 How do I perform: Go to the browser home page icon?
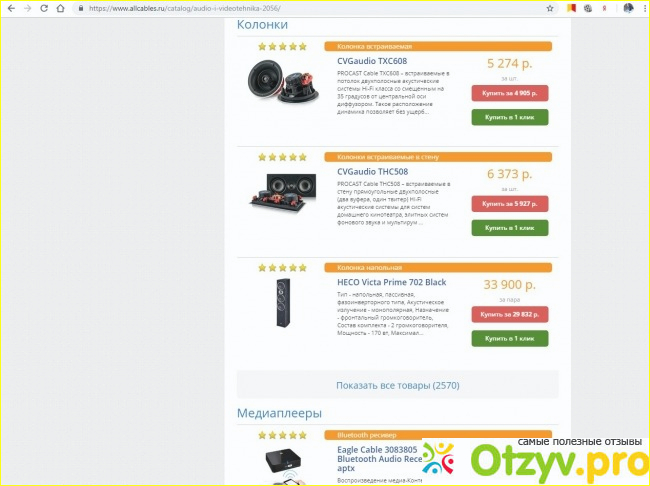pos(61,8)
